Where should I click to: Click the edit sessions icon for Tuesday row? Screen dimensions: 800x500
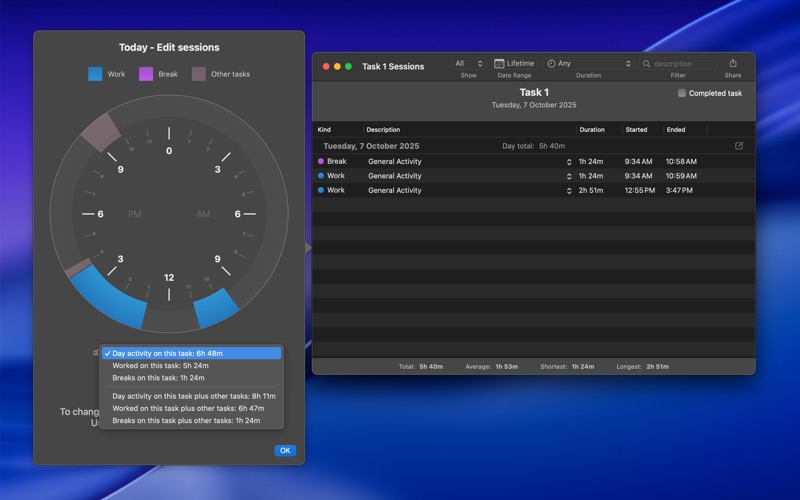click(739, 146)
